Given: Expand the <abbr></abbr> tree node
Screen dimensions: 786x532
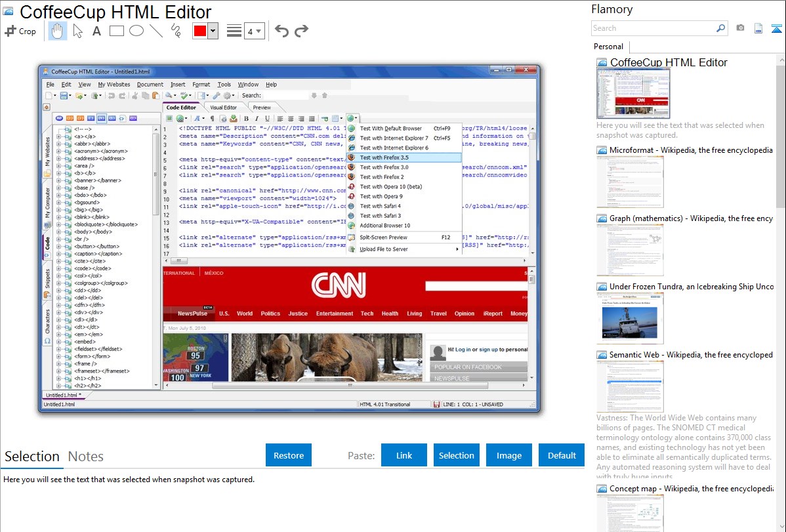Looking at the screenshot, I should pos(58,144).
